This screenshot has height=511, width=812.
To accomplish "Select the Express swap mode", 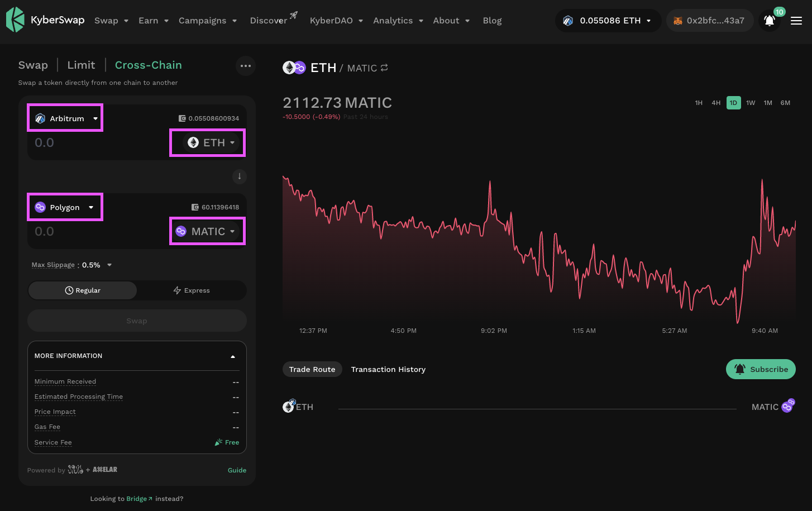I will [192, 290].
